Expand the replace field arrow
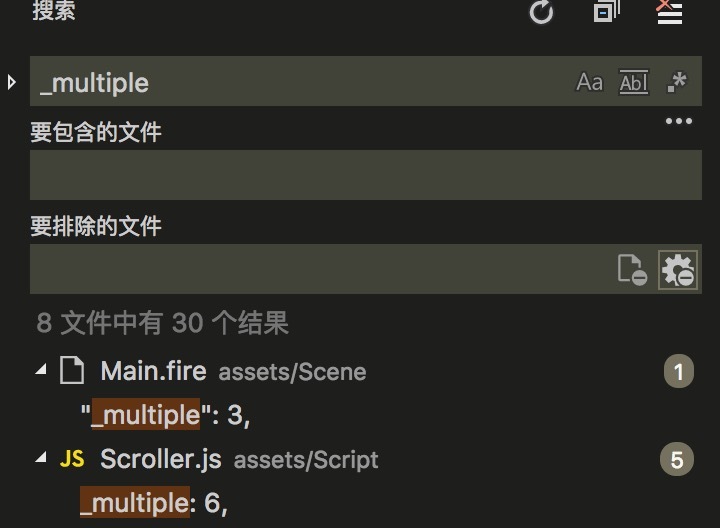 (12, 81)
